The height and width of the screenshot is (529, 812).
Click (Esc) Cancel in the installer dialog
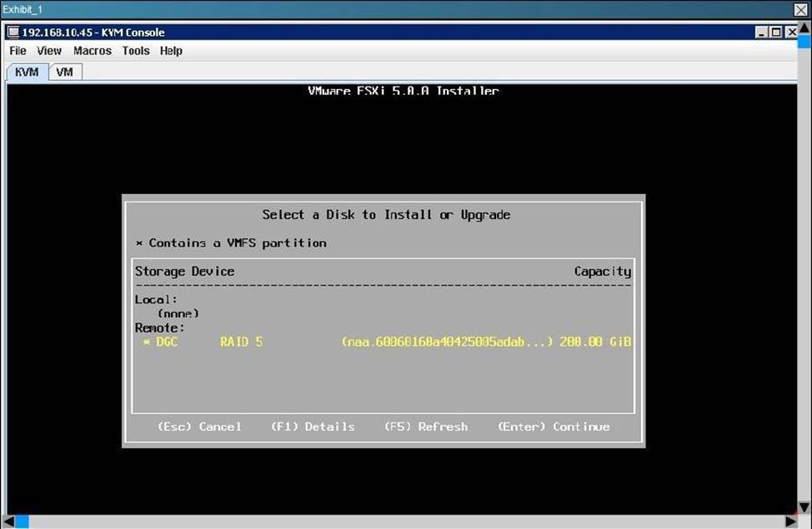[199, 427]
